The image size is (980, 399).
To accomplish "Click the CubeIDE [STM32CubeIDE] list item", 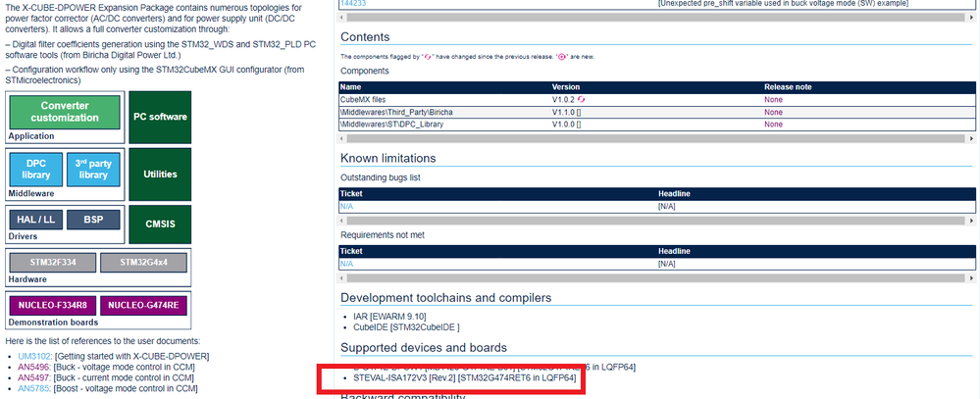I will click(x=406, y=327).
